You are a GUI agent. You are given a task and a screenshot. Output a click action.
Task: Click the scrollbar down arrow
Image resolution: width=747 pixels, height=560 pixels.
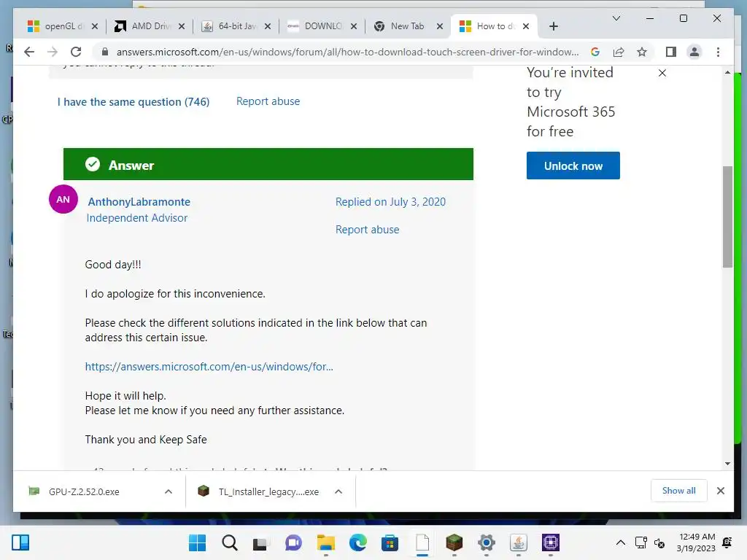coord(727,463)
